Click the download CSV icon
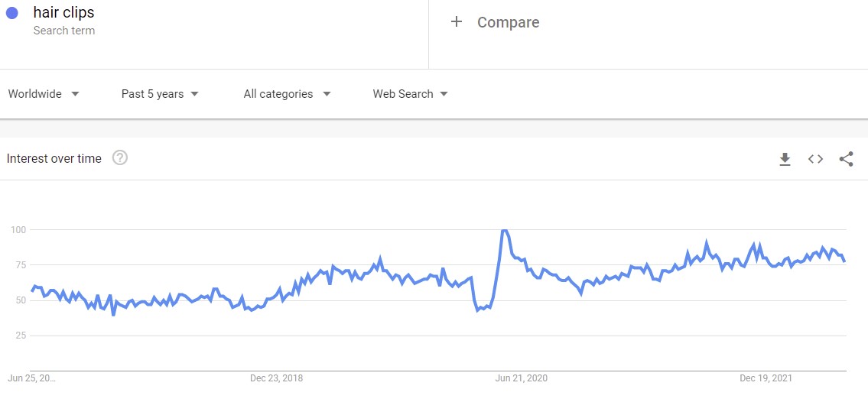This screenshot has width=868, height=402. 785,159
